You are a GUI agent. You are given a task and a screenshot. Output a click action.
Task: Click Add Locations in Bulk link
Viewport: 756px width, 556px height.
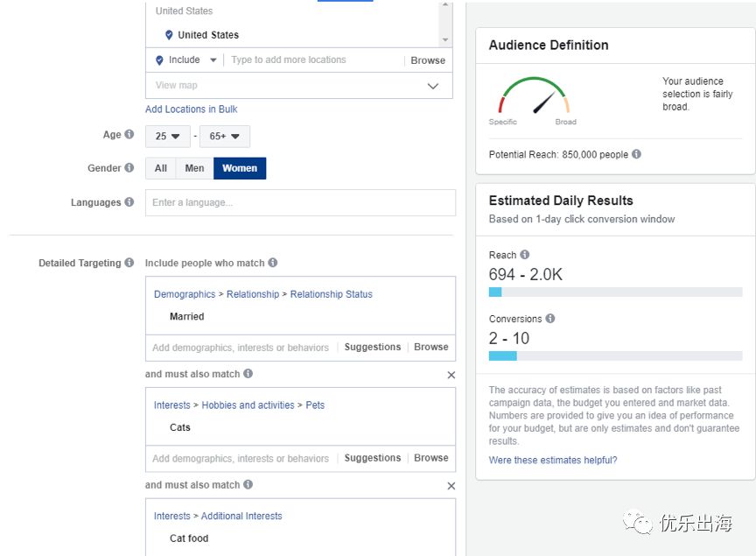[x=192, y=109]
